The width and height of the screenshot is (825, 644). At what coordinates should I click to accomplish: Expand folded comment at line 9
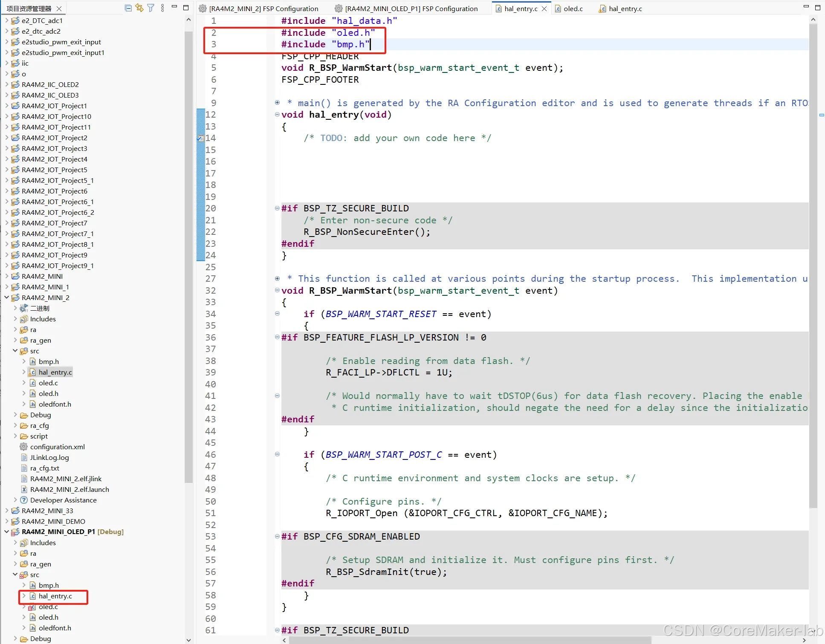tap(277, 103)
